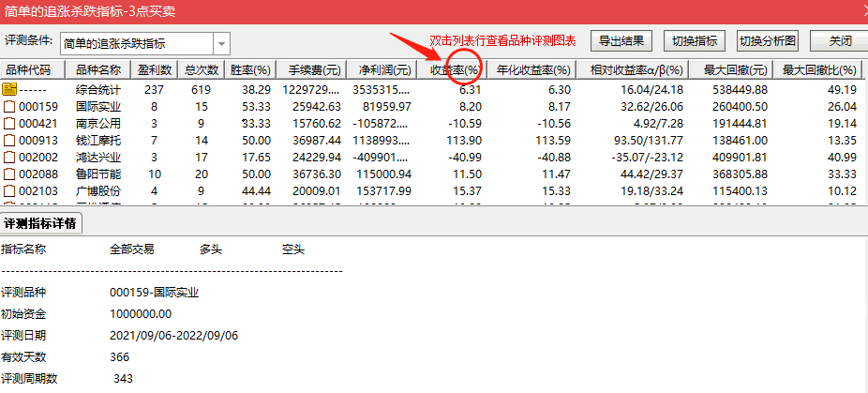Viewport: 868px width, 393px height.
Task: Click document icon beside 002103
Action: pyautogui.click(x=8, y=191)
